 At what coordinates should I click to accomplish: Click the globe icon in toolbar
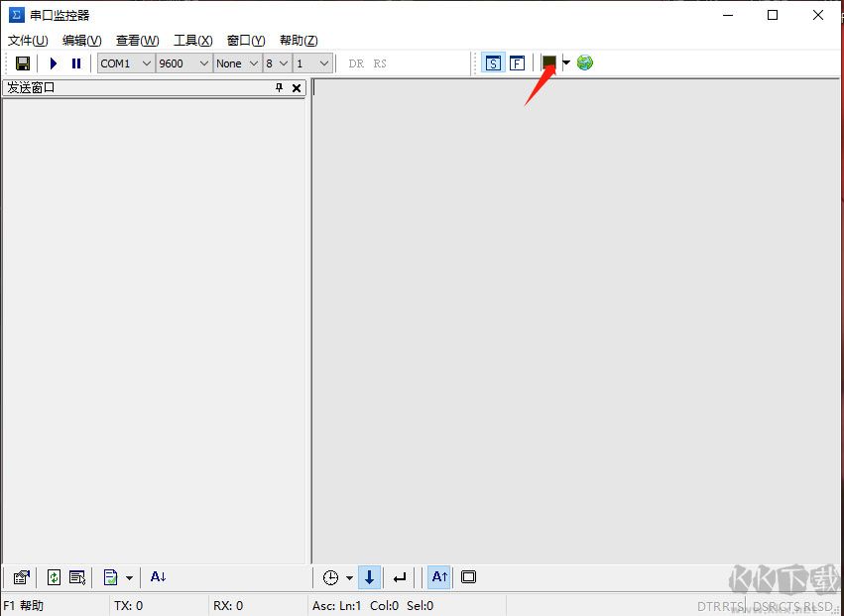tap(585, 62)
